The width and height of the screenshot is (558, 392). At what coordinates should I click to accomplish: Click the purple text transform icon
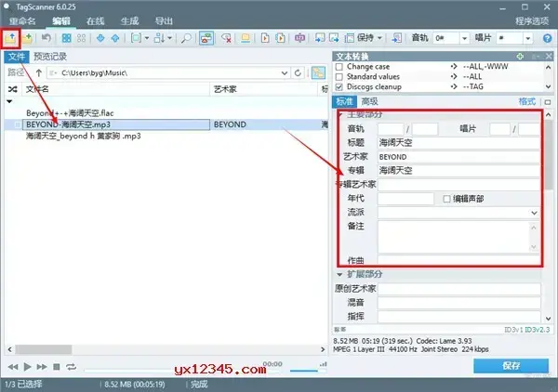click(x=299, y=38)
